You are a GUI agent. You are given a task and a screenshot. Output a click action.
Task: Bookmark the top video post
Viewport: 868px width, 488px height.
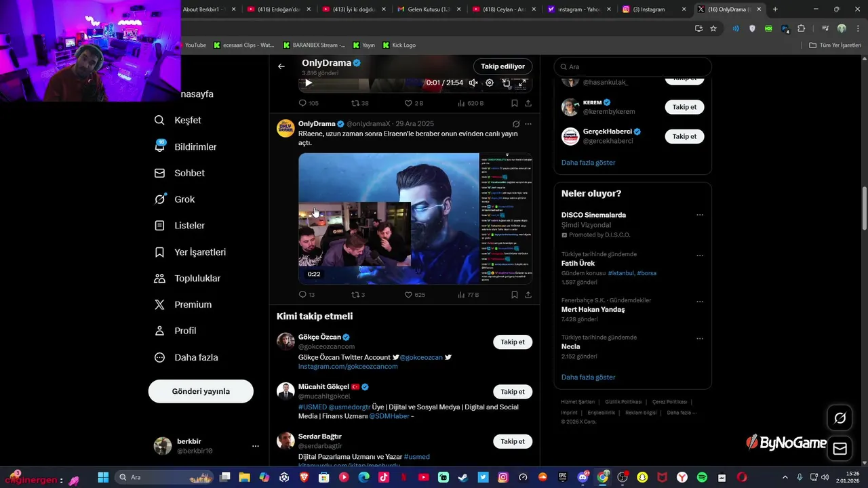(515, 103)
